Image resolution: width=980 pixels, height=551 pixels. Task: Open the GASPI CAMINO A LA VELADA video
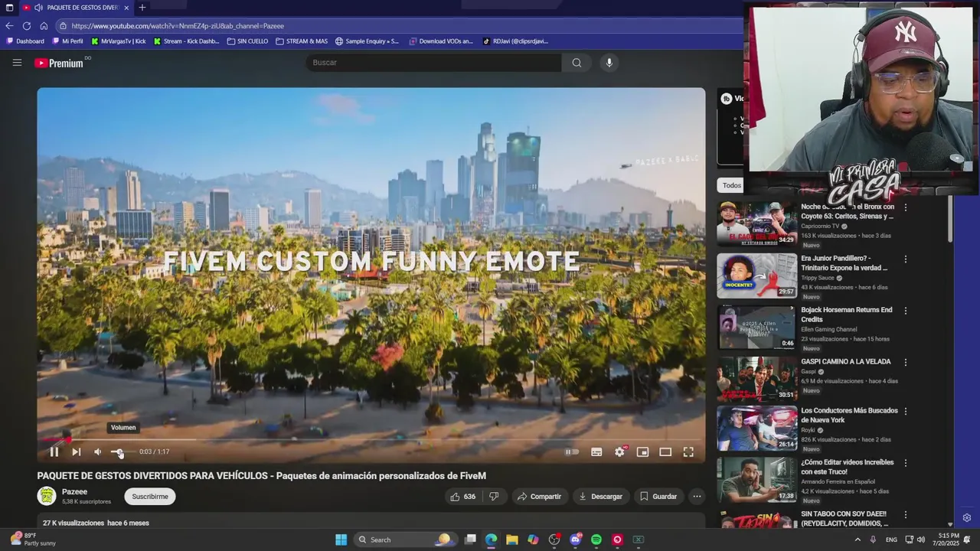(x=756, y=378)
